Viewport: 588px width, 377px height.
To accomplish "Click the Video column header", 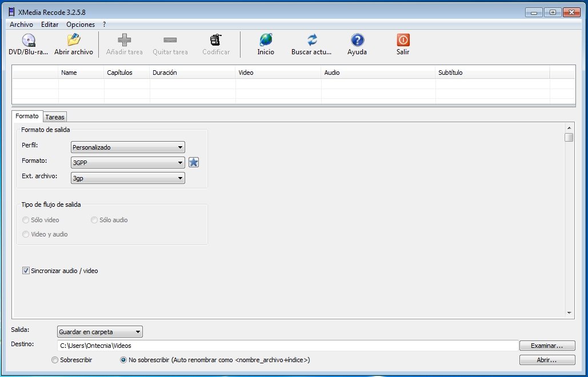I will (278, 73).
